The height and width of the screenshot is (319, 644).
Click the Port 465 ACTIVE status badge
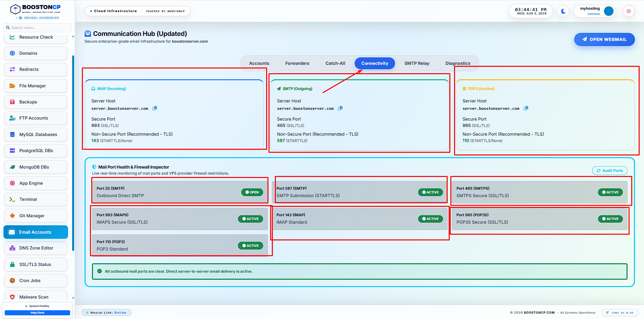(610, 192)
